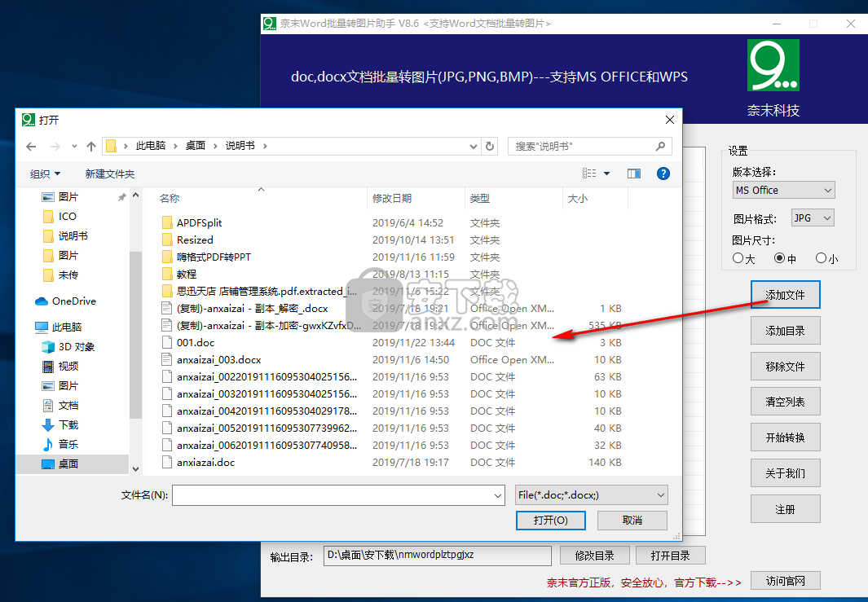
Task: Expand the address bar history dropdown
Action: (474, 146)
